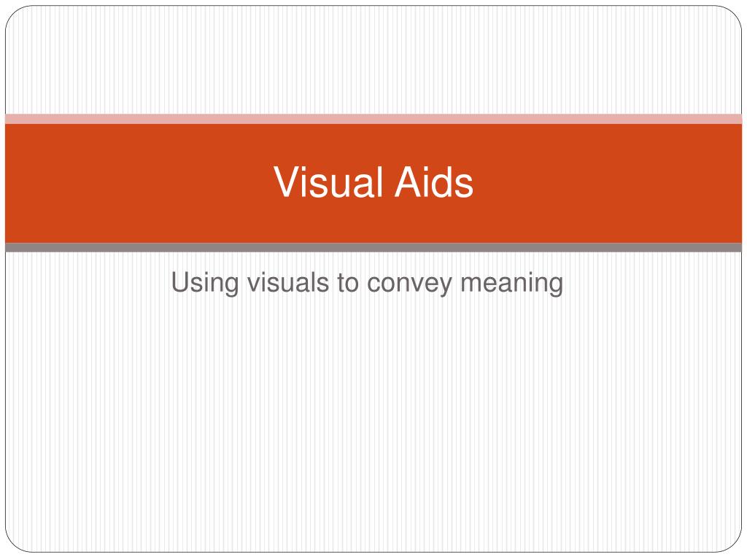The width and height of the screenshot is (747, 560).
Task: Click the subtitle 'Using visuals to convey meaning'
Action: tap(367, 283)
